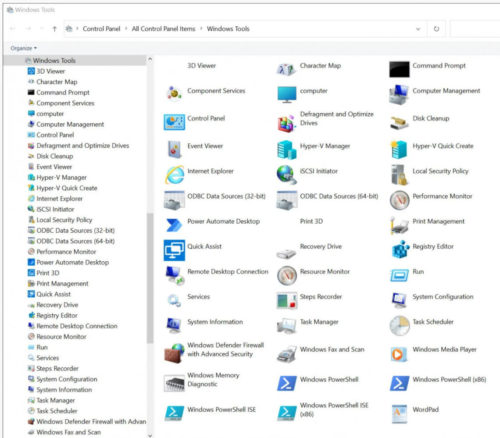Click the Disk Cleanup icon

[x=399, y=122]
